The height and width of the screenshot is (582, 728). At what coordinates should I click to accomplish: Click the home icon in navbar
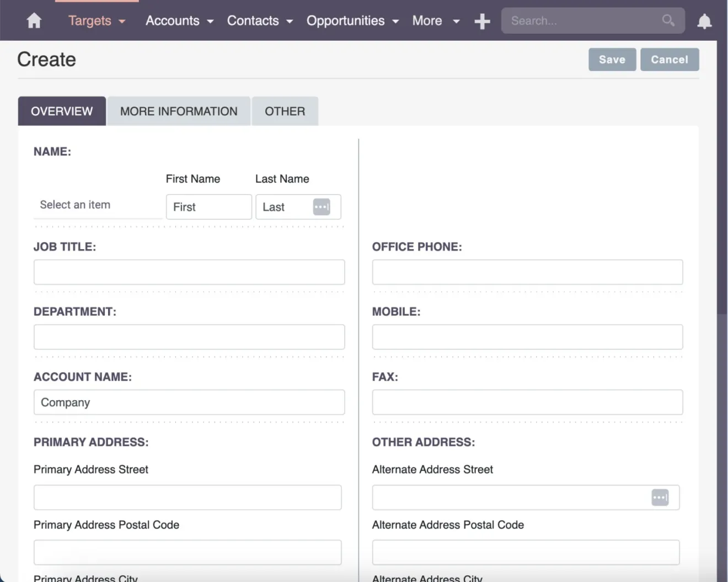pyautogui.click(x=34, y=21)
